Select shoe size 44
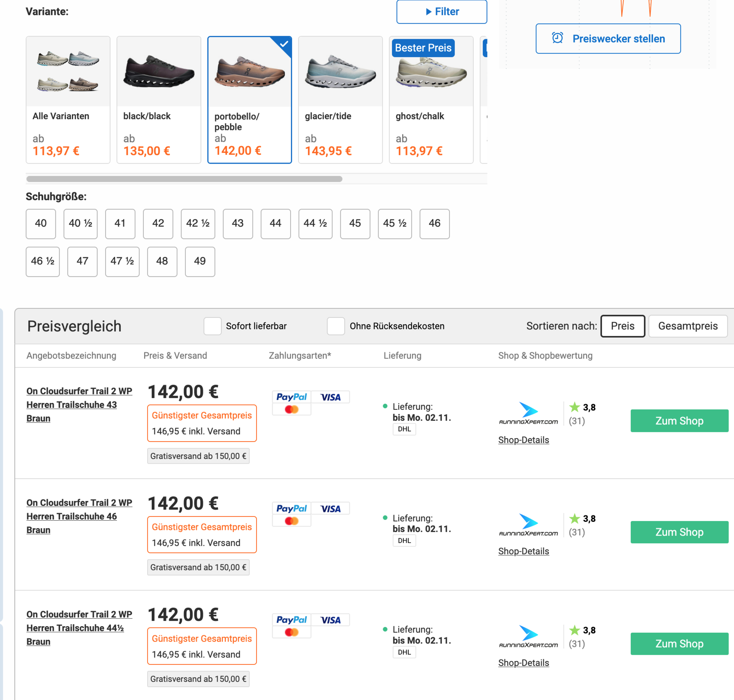734x700 pixels. [x=276, y=224]
